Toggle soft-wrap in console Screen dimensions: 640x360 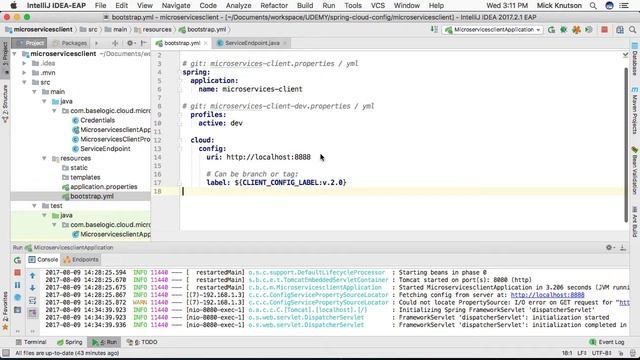tap(33, 301)
